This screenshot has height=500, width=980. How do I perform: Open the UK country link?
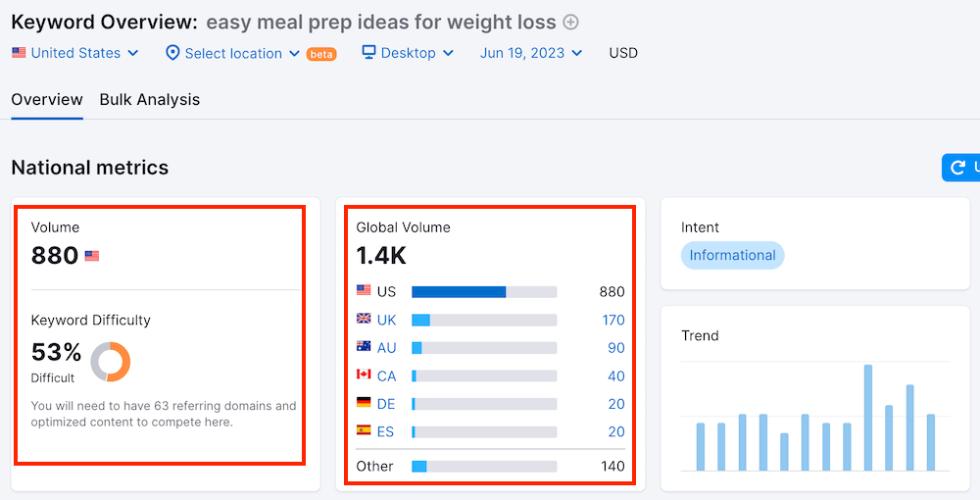[387, 320]
